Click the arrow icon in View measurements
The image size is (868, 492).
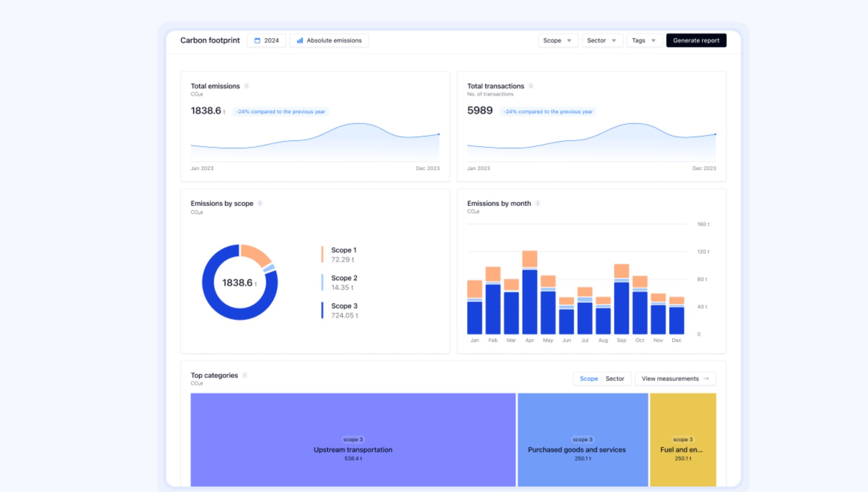coord(706,379)
